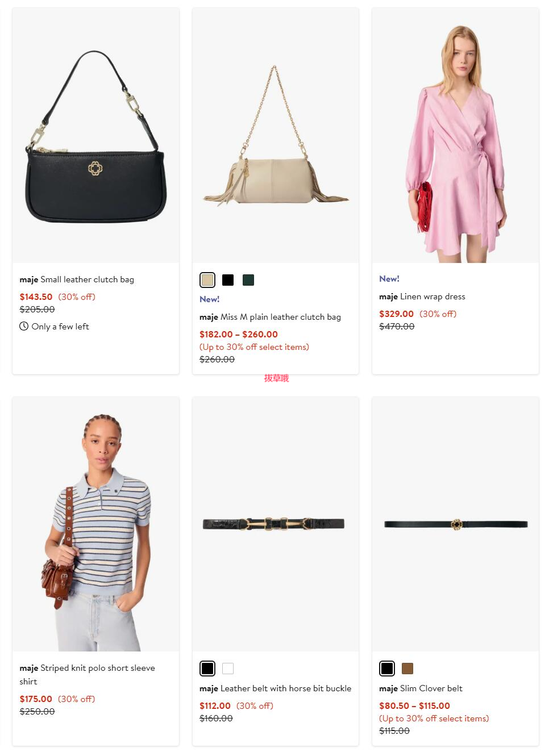This screenshot has width=553, height=756.
Task: Click the clock icon beside Only a few left
Action: point(24,326)
